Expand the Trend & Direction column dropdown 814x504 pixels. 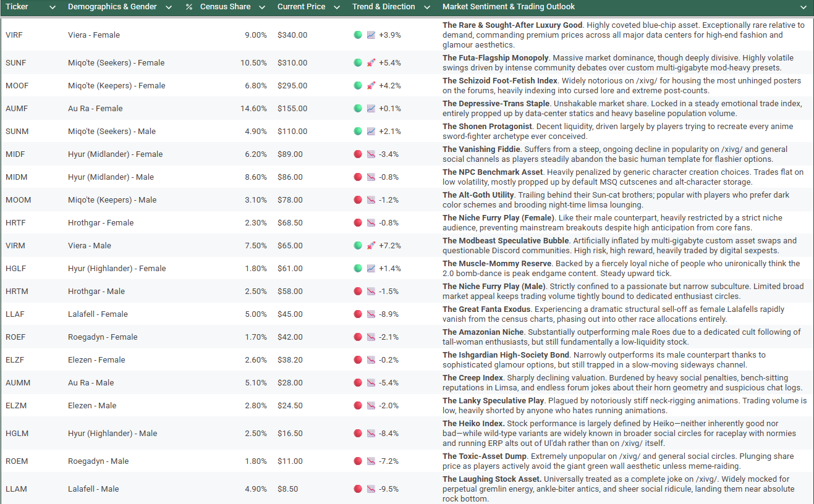tap(428, 7)
